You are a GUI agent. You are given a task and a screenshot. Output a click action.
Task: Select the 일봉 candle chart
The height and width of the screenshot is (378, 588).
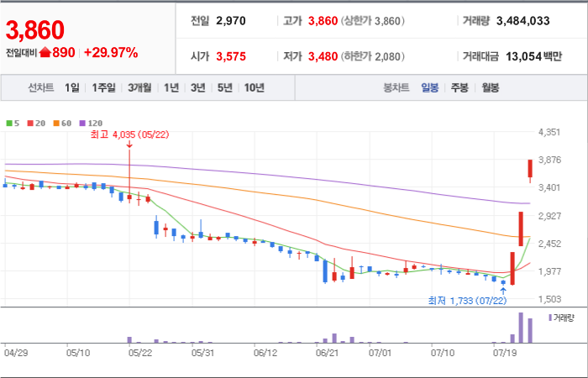(x=430, y=88)
